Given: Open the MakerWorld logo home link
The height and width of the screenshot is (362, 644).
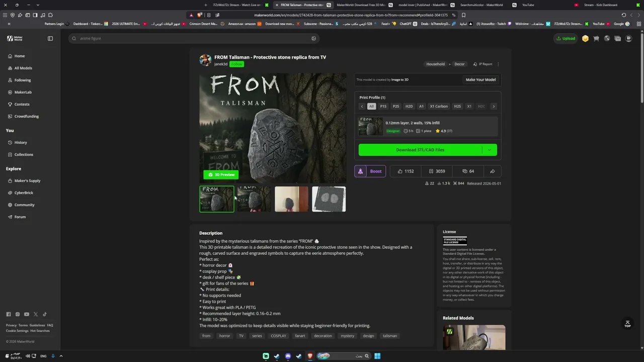Looking at the screenshot, I should tap(15, 38).
